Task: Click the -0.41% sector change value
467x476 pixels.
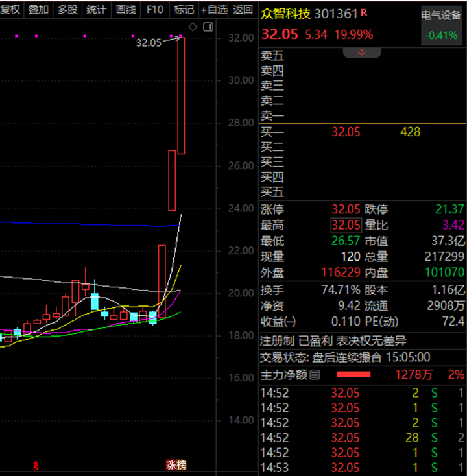Action: coord(441,36)
